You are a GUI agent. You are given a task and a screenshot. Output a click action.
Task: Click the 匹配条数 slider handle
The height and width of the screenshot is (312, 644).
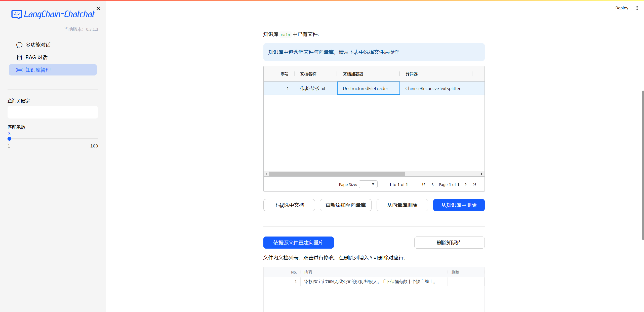tap(9, 139)
